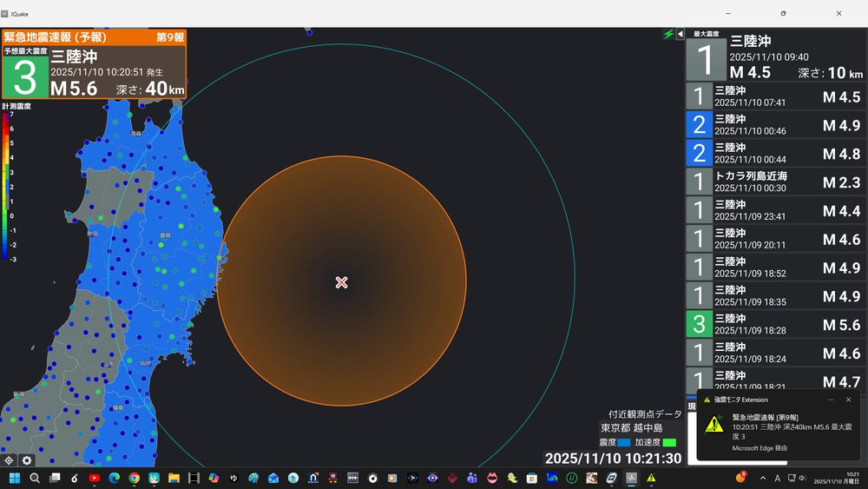Image resolution: width=868 pixels, height=489 pixels.
Task: Click the blue 震度 color swatch
Action: (624, 442)
